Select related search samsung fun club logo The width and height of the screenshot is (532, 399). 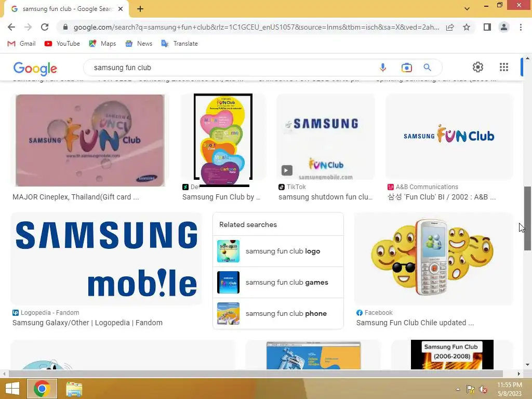(278, 251)
